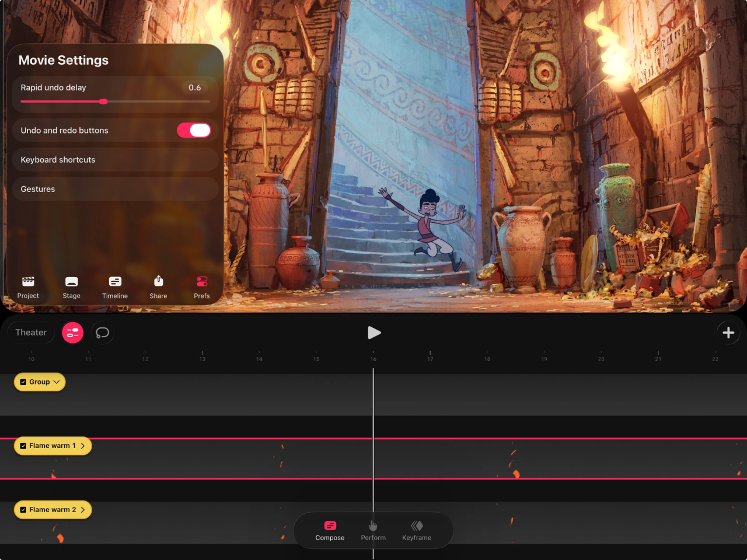This screenshot has width=747, height=560.
Task: Tap the Theater button
Action: click(x=30, y=332)
